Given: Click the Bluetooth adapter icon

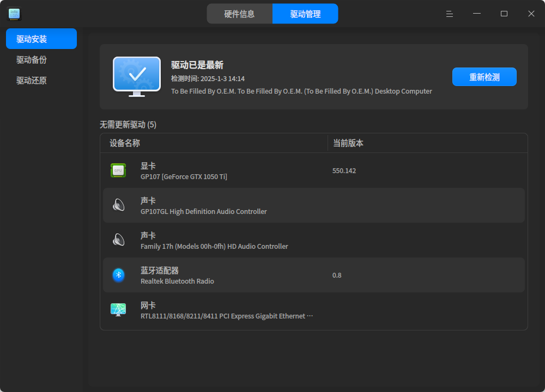Looking at the screenshot, I should point(118,275).
